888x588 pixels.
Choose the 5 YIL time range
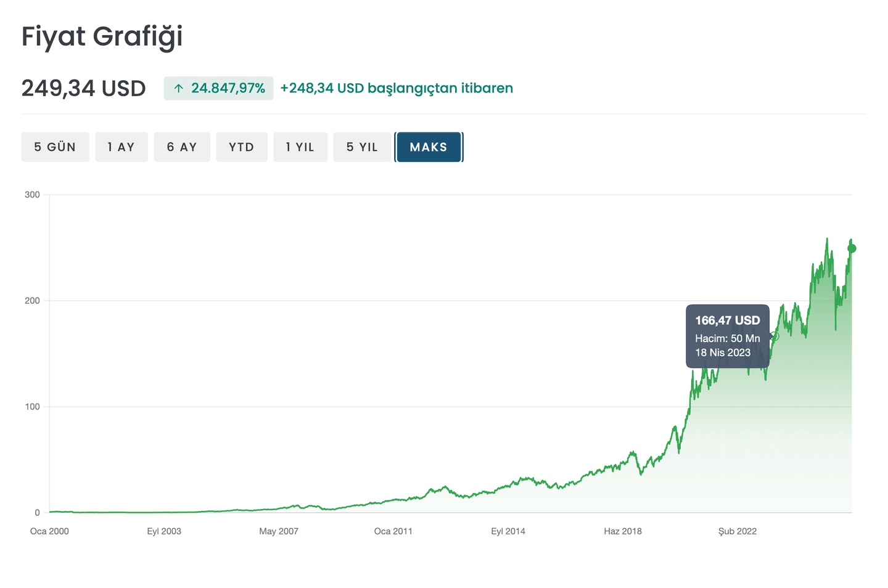(x=362, y=147)
